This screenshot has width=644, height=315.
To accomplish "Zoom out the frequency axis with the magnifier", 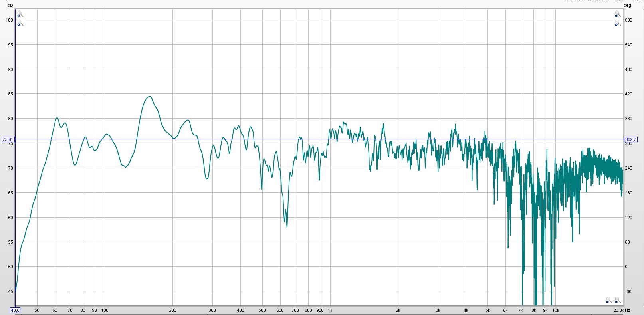I will [609, 300].
